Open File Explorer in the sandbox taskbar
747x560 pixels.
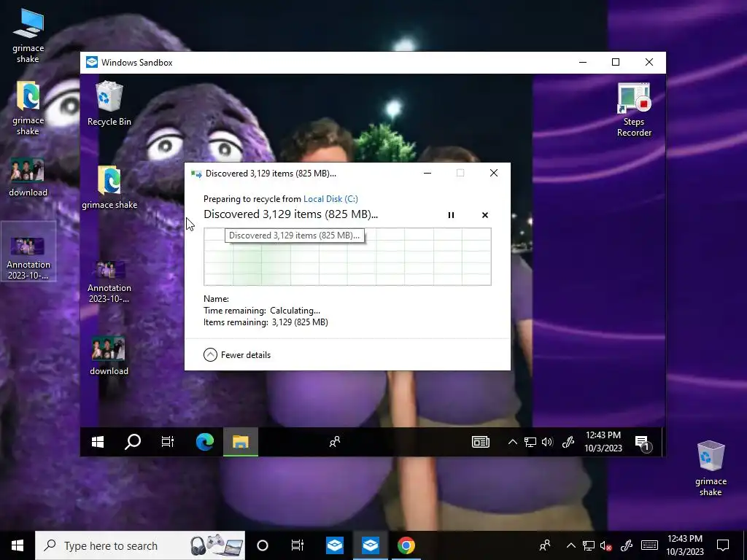tap(241, 442)
